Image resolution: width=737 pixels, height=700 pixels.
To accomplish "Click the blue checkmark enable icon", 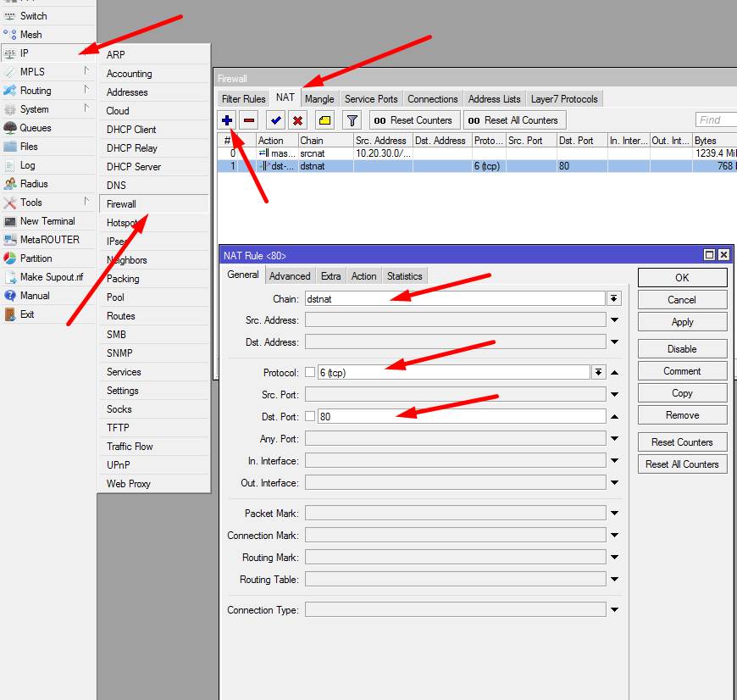I will pyautogui.click(x=275, y=120).
